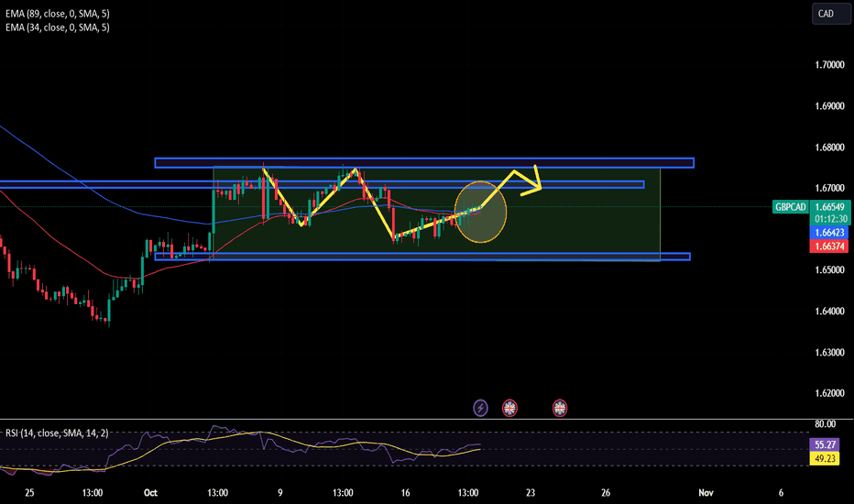
Task: Click the 6 date label on time axis
Action: click(x=781, y=493)
